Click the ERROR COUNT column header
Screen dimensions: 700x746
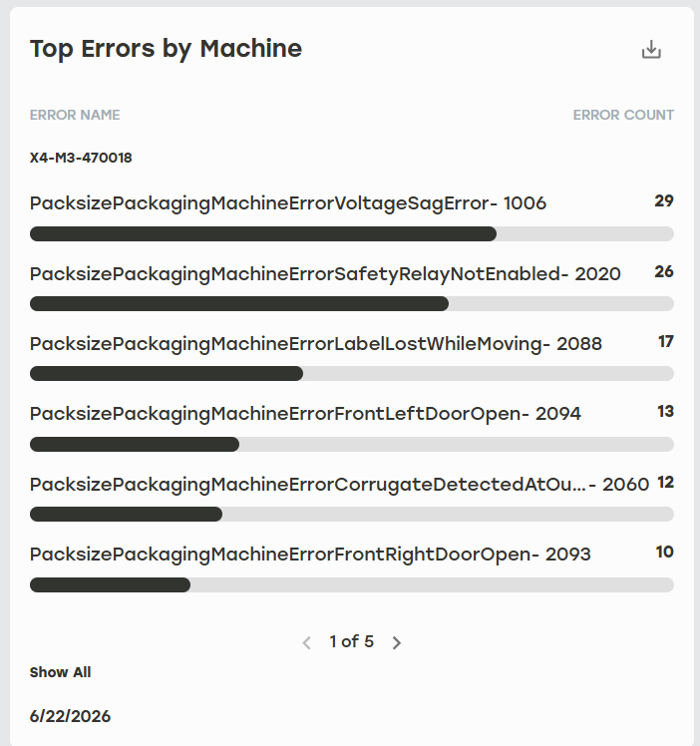pos(623,115)
